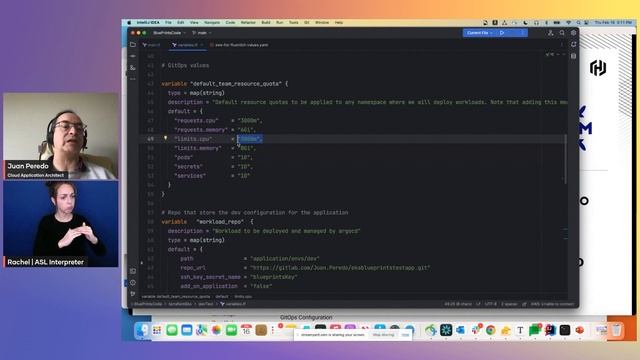This screenshot has width=640, height=360.
Task: Click the "workload_repo" variable name
Action: pos(220,222)
